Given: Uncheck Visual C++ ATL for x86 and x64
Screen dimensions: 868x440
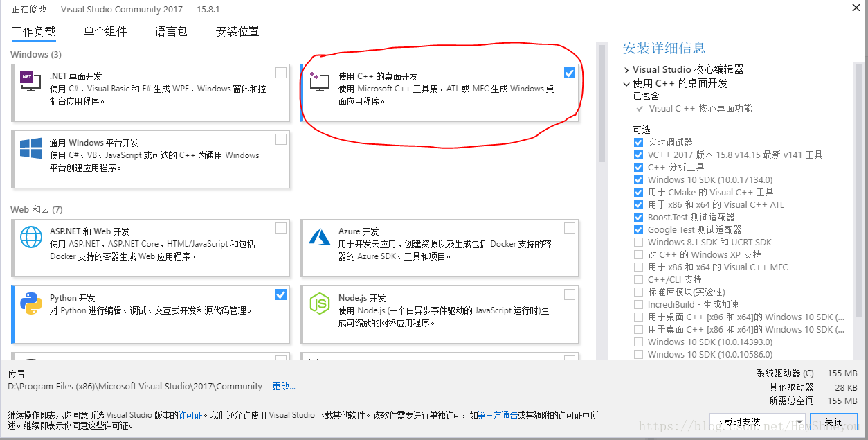Looking at the screenshot, I should click(638, 204).
